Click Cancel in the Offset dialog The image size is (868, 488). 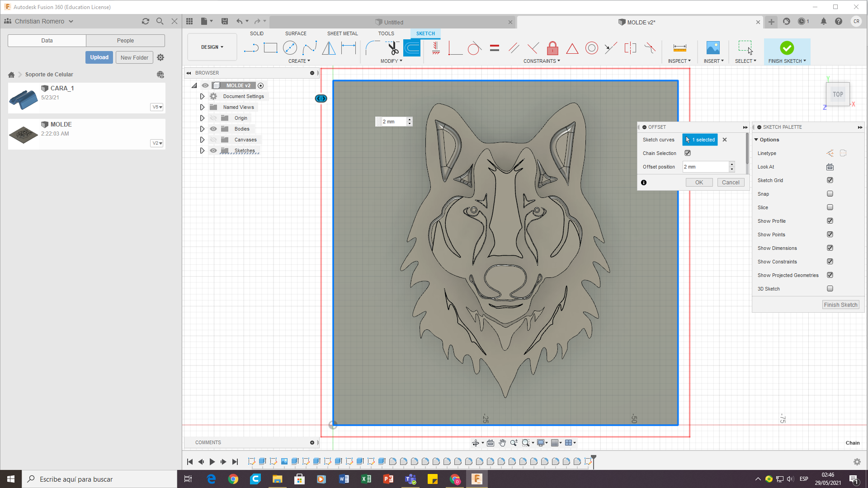coord(731,183)
